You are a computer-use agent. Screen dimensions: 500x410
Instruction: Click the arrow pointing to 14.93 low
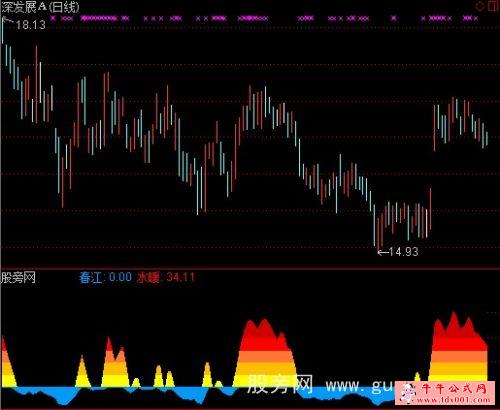point(382,252)
